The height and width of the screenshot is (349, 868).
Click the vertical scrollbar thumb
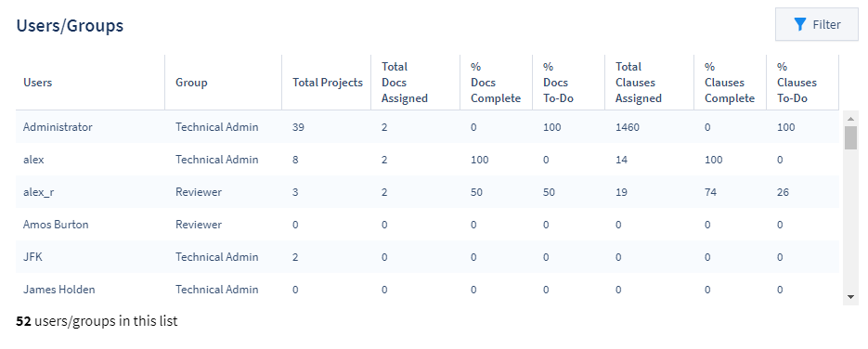point(851,137)
